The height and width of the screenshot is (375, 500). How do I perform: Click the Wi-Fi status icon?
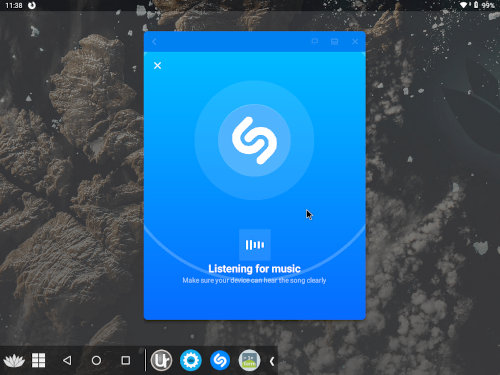(x=464, y=5)
